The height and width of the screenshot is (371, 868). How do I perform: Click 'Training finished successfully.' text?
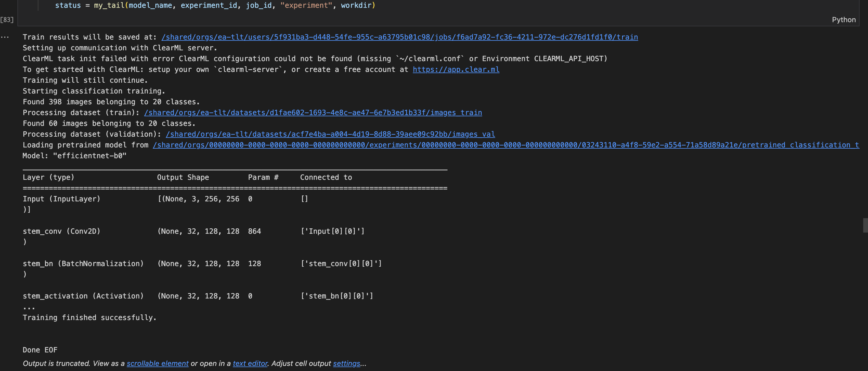(x=90, y=317)
